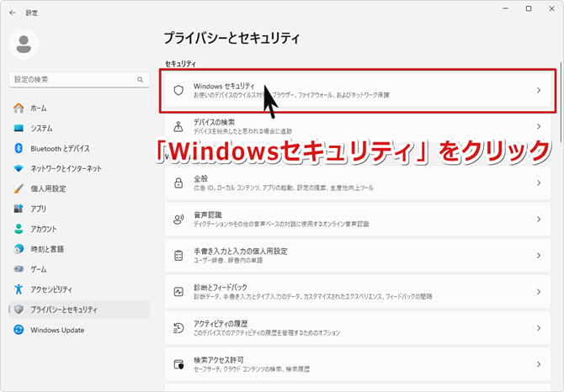Open the Windows セキュリティ setting
564x392 pixels.
click(x=358, y=90)
